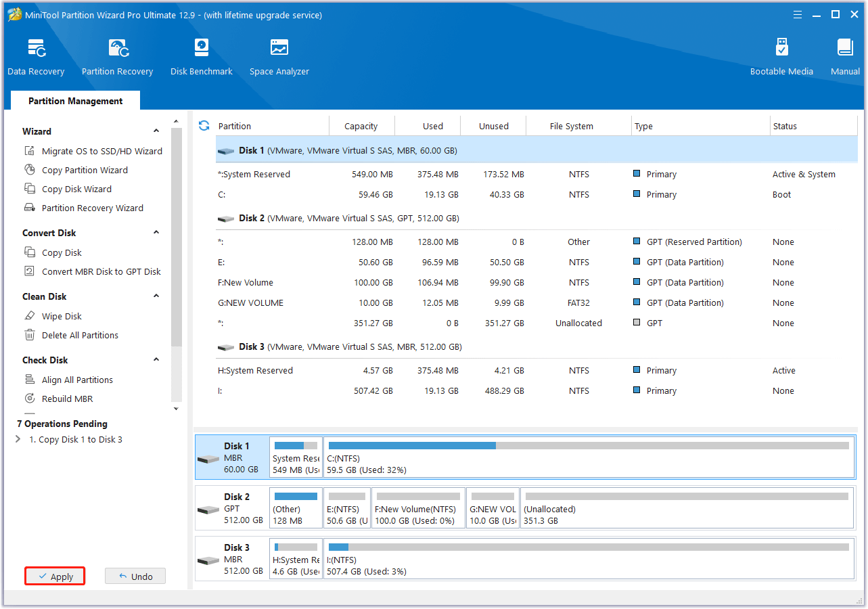Choose Copy Disk under Convert Disk
Viewport: 868px width, 609px height.
53,252
